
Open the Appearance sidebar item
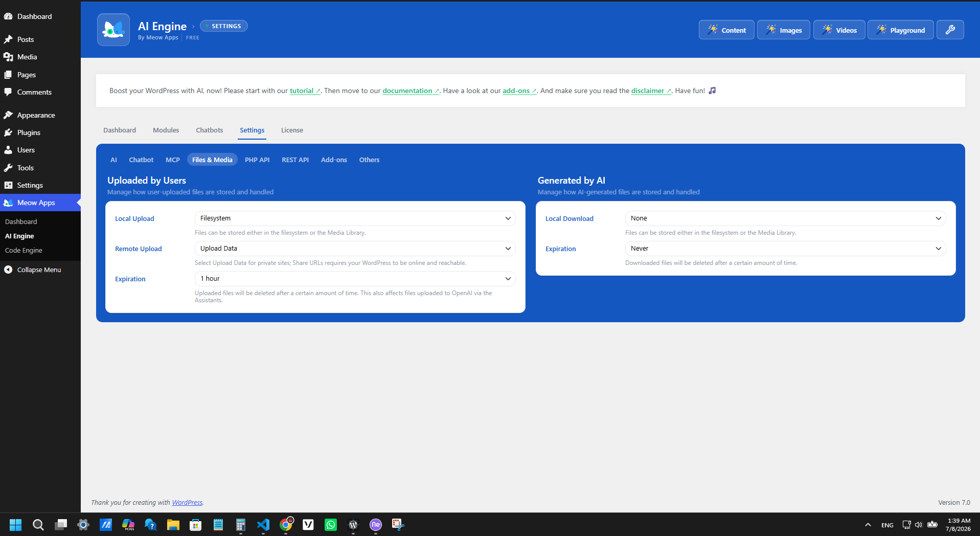point(36,115)
